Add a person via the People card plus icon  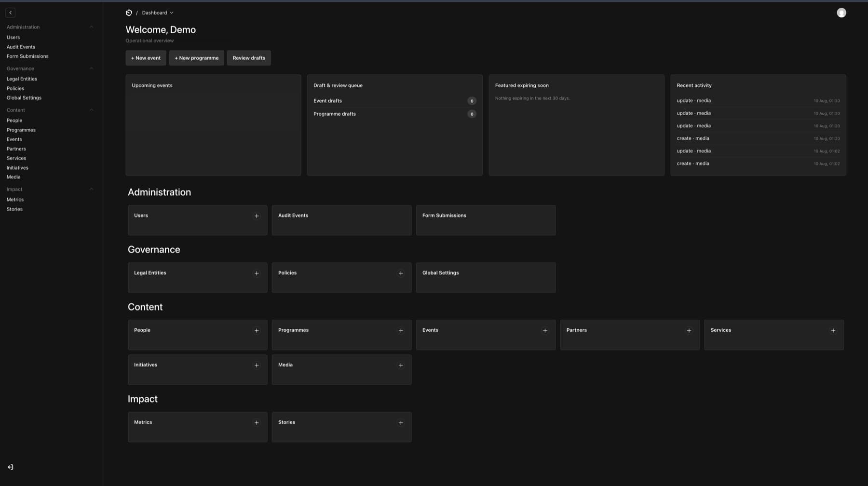click(x=257, y=331)
